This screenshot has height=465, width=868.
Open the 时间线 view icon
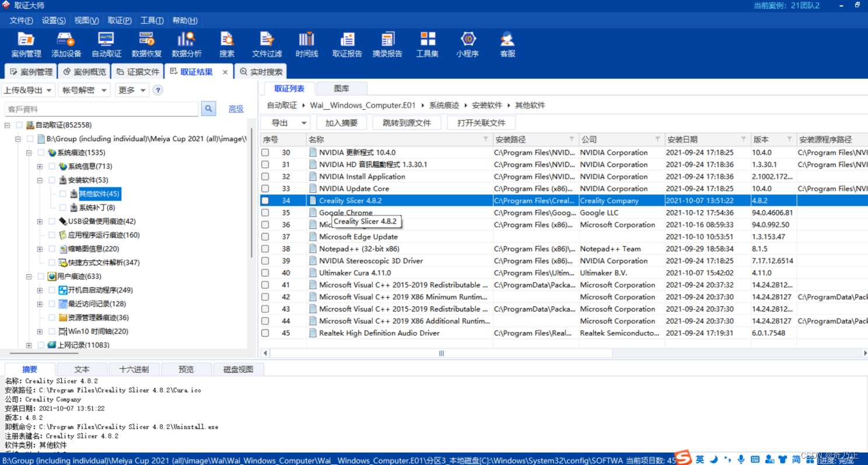click(307, 45)
